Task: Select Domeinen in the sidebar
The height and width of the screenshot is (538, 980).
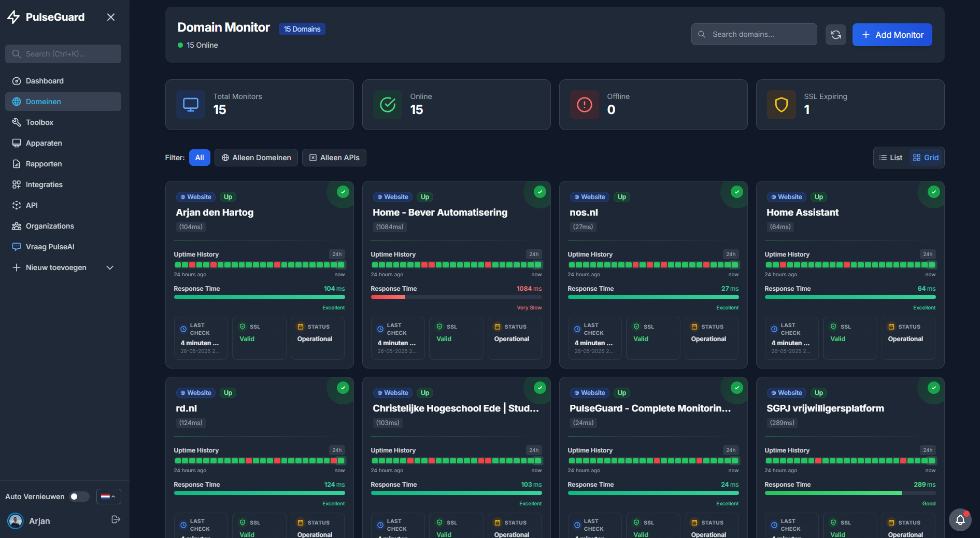Action: click(63, 102)
